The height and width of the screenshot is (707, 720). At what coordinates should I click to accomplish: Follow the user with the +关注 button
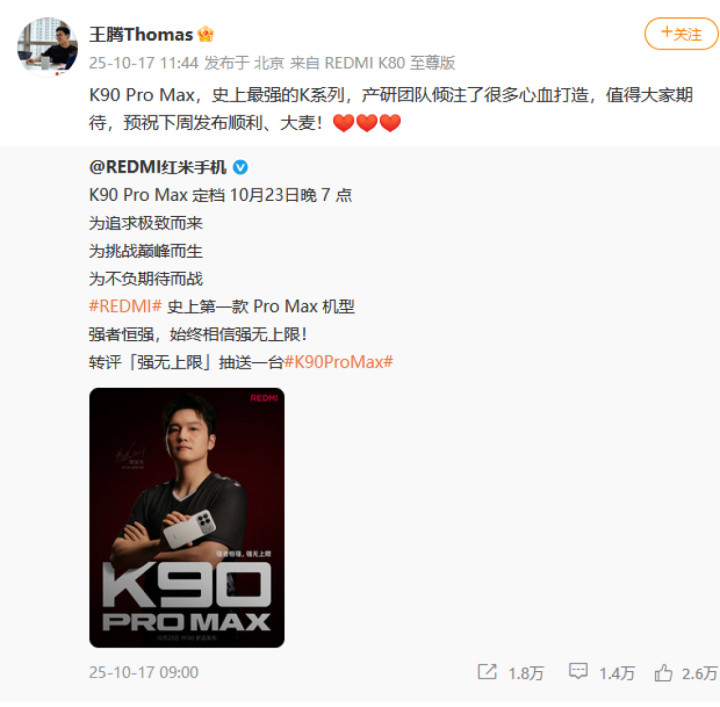[681, 34]
